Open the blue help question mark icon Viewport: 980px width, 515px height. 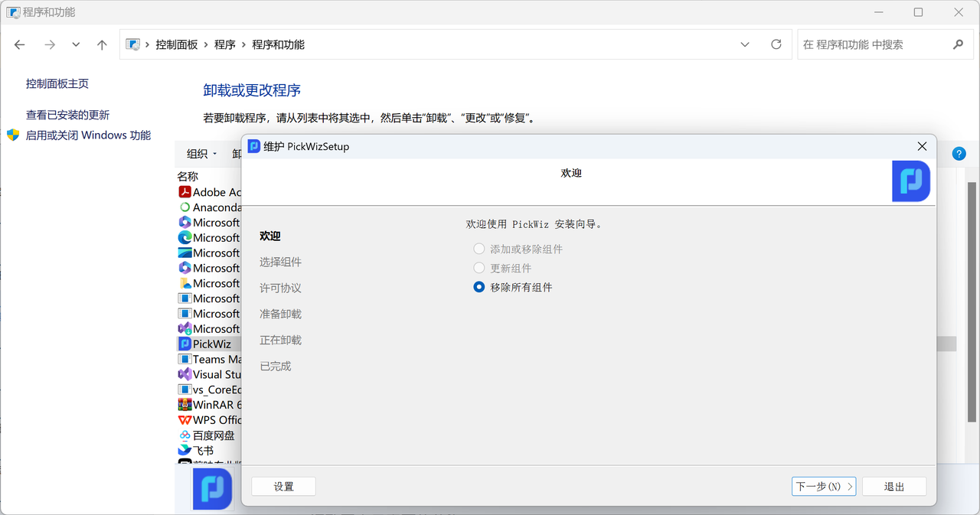coord(959,154)
